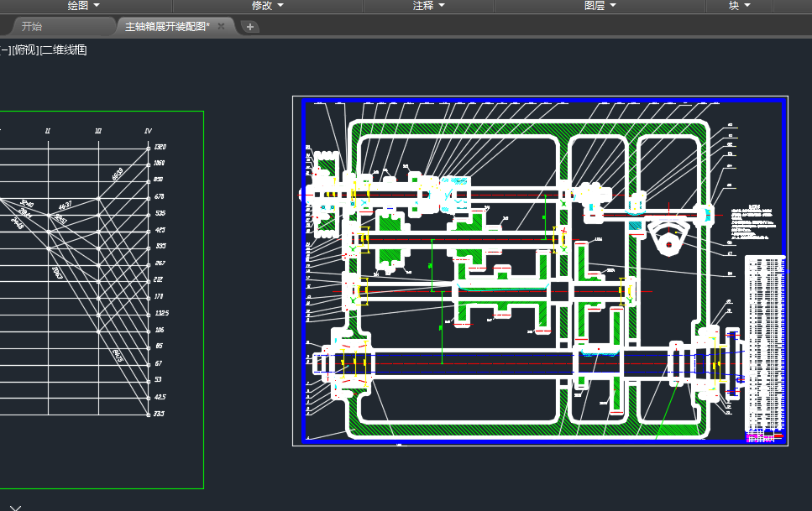The height and width of the screenshot is (511, 812).
Task: Select the 85 speed label text
Action: point(159,346)
